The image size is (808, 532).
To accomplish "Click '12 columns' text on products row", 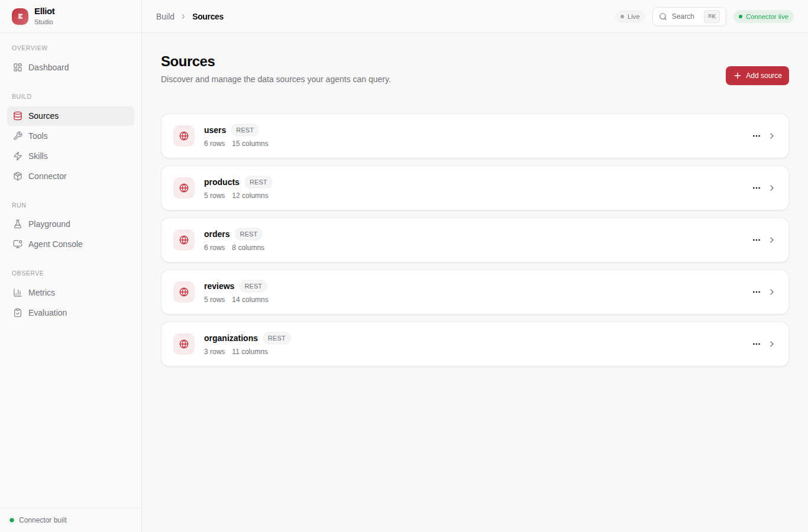I will coord(250,196).
